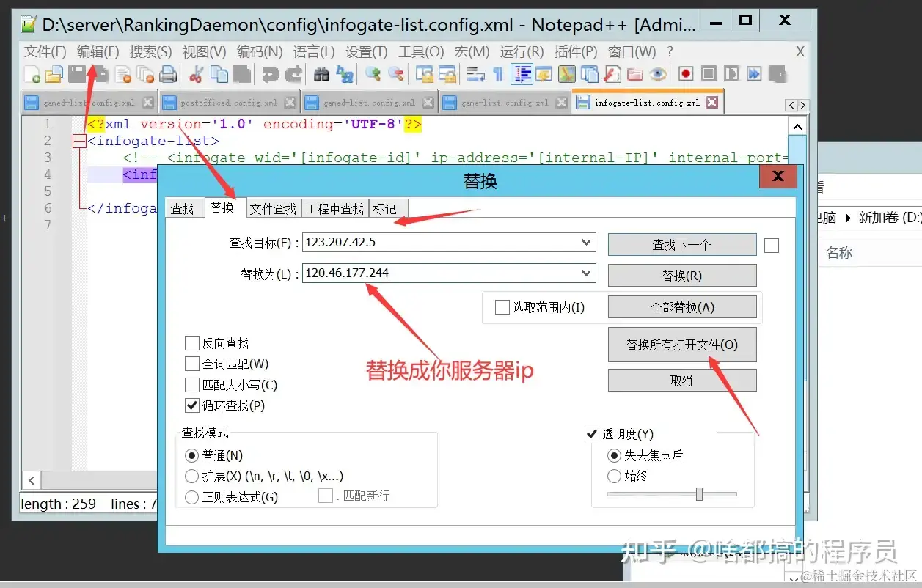Click the Redo arrow icon
This screenshot has width=922, height=588.
[x=293, y=74]
